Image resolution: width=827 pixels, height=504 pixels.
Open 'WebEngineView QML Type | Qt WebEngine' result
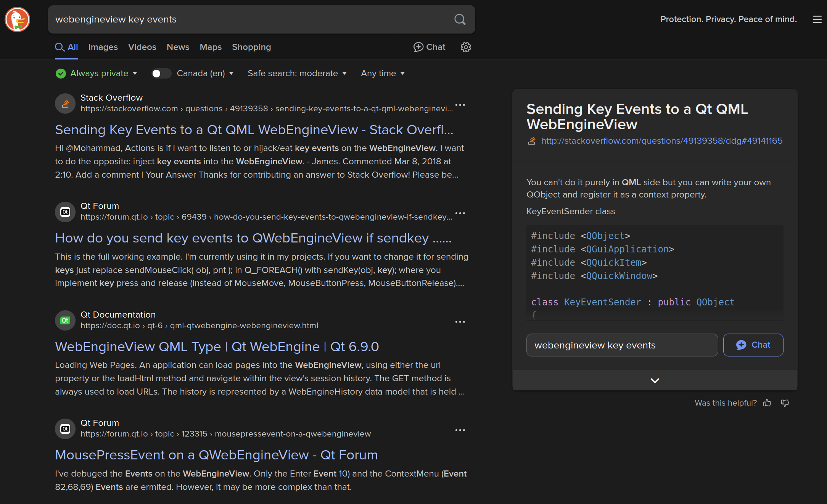tap(217, 347)
